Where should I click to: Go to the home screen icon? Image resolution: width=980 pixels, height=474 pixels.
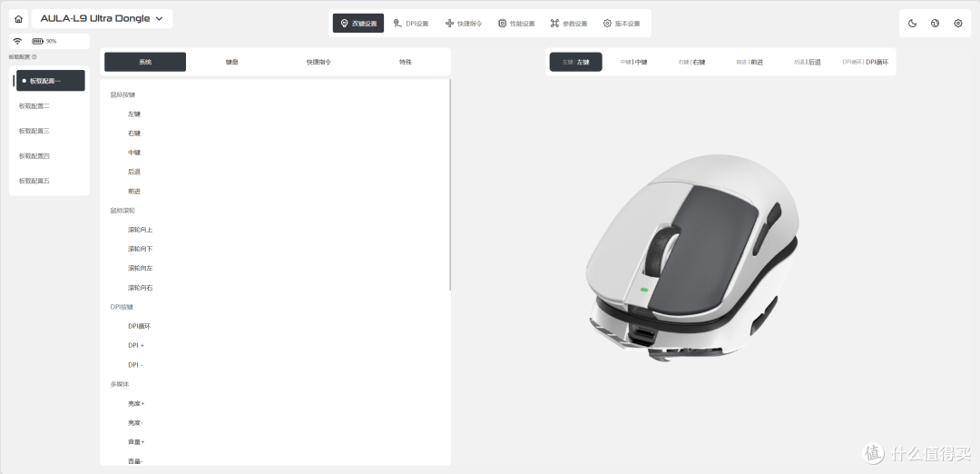[x=18, y=19]
